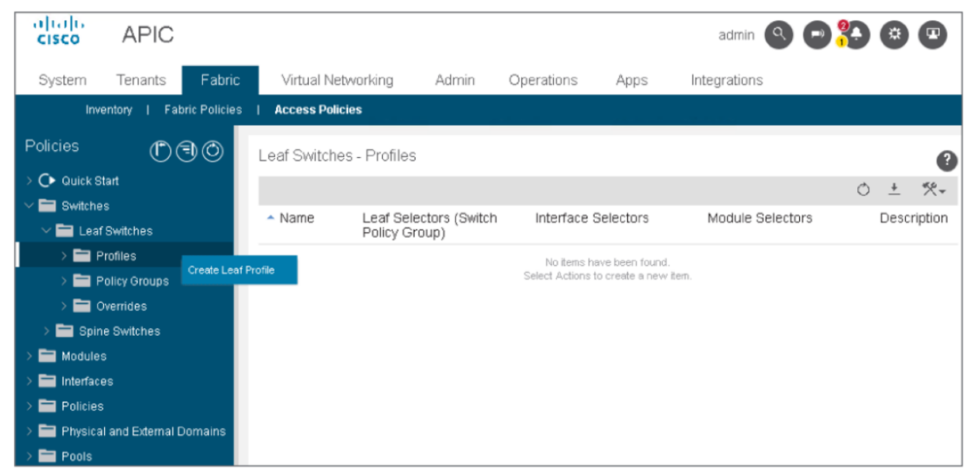Sort by the Name column
The width and height of the screenshot is (980, 475).
coord(297,218)
